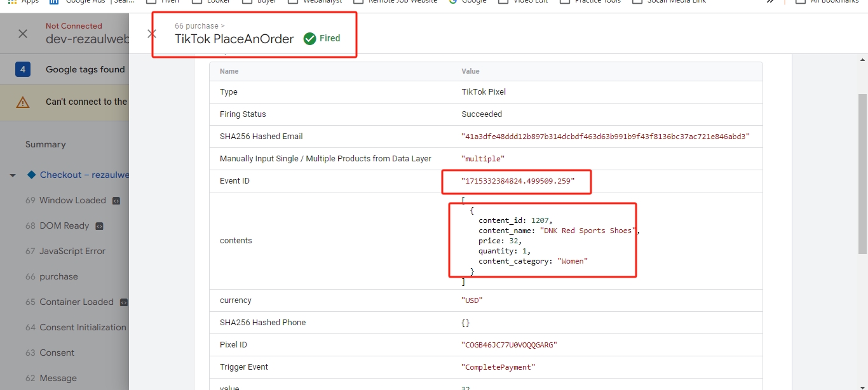
Task: Click the TikTok Pixel type value
Action: (x=484, y=92)
